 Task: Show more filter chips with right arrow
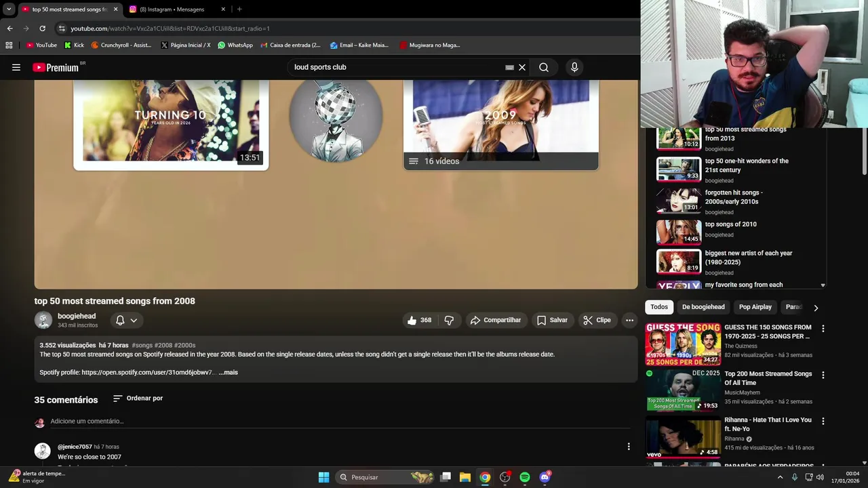coord(816,307)
